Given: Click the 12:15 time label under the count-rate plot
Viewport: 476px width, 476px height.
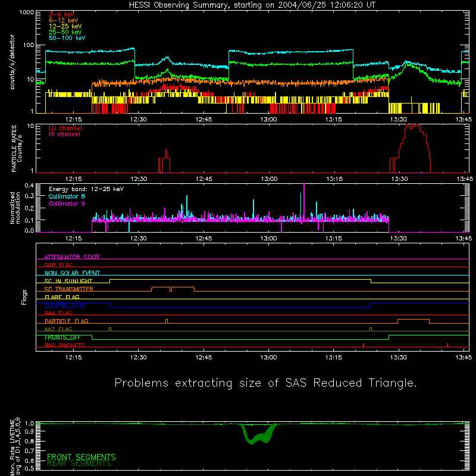Looking at the screenshot, I should pos(73,120).
